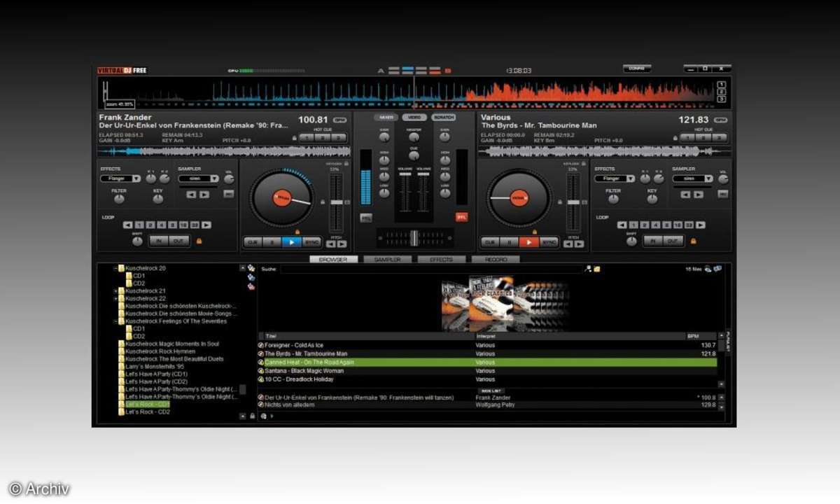Image resolution: width=840 pixels, height=504 pixels.
Task: Click the Suche search field
Action: [431, 269]
